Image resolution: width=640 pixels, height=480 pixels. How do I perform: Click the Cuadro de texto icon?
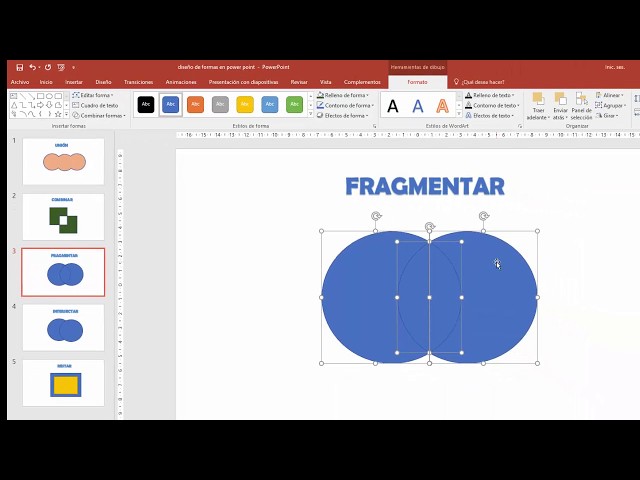coord(76,105)
